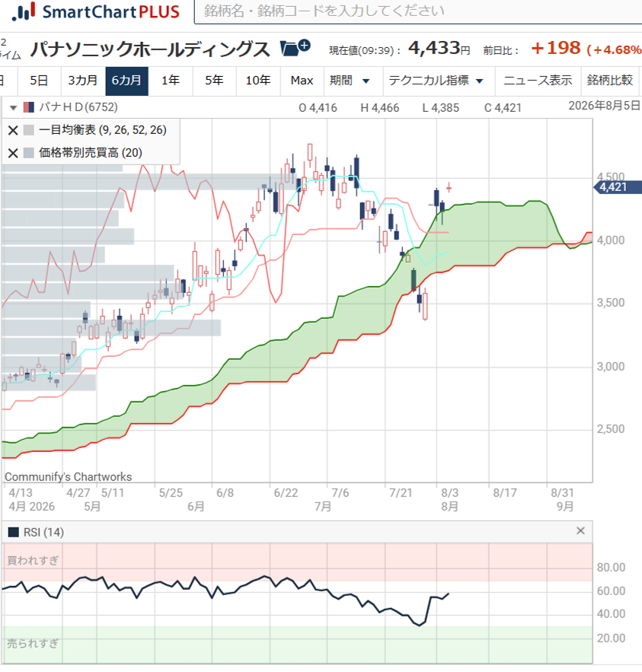Click the パナソニックホールディングス title
This screenshot has width=642, height=672.
tap(150, 49)
